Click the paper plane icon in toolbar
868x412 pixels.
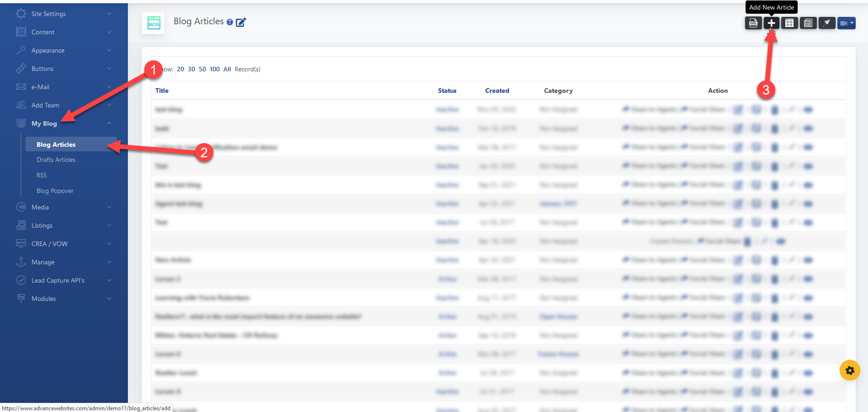coord(826,23)
